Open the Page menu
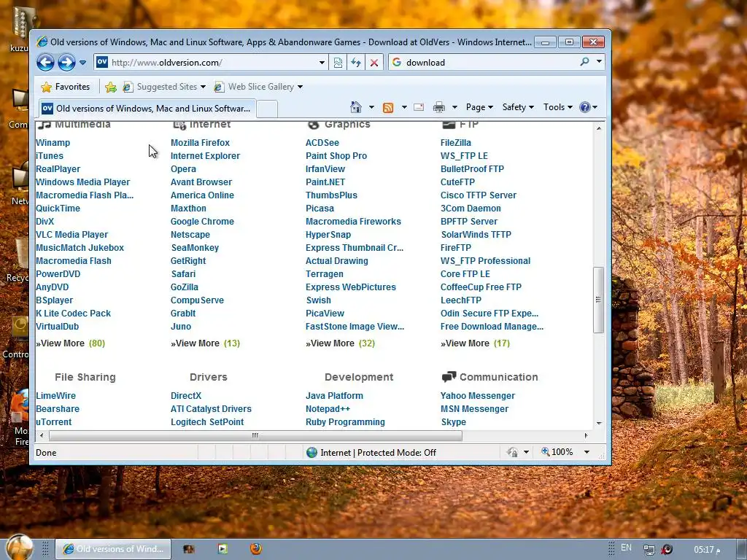The height and width of the screenshot is (560, 747). 479,107
